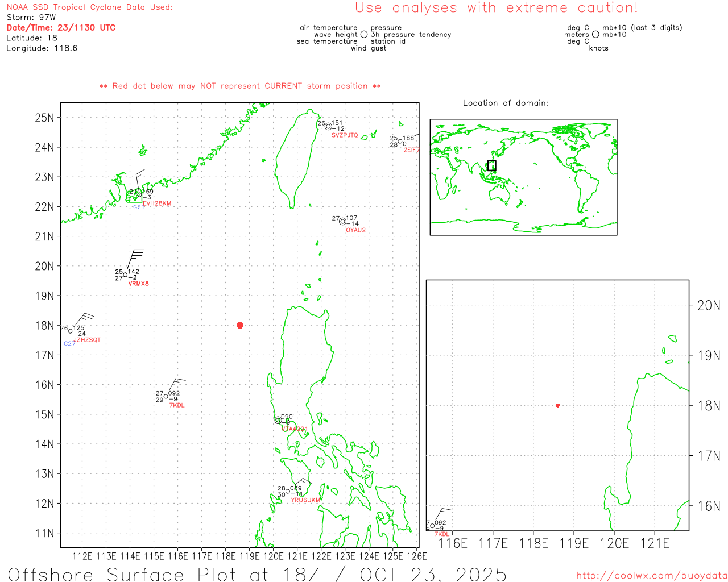Click the red storm dot in zoomed inset map
This screenshot has height=582, width=728.
tap(557, 405)
